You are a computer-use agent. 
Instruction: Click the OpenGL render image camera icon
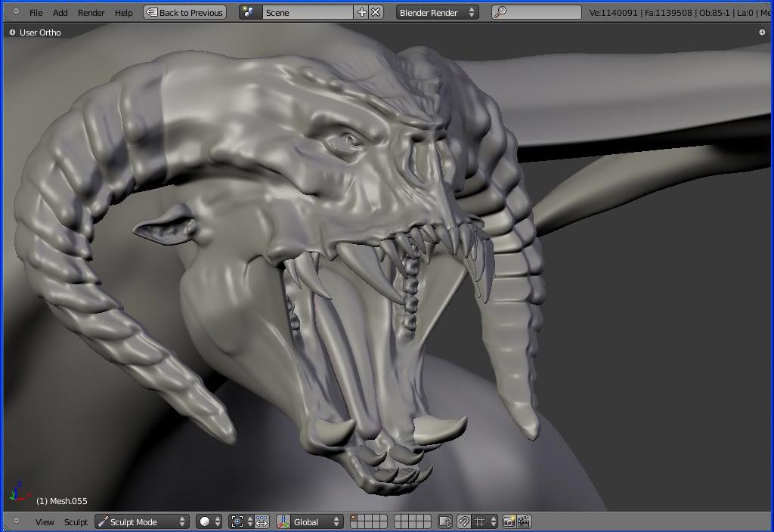[509, 521]
